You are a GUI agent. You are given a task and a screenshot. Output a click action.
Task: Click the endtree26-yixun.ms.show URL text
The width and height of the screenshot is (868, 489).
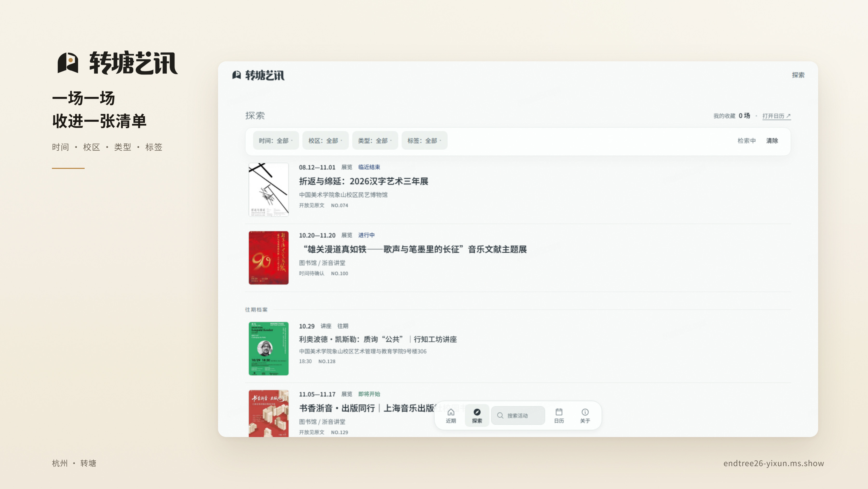(774, 463)
